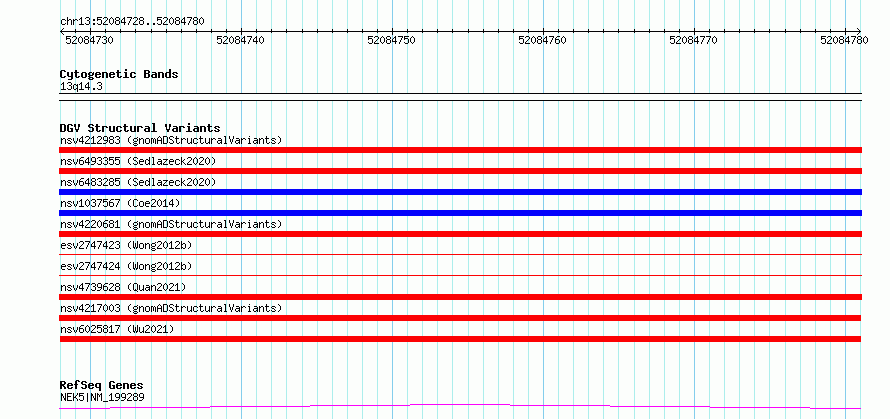This screenshot has height=419, width=890.
Task: Click ruler position 52084750
Action: [391, 40]
